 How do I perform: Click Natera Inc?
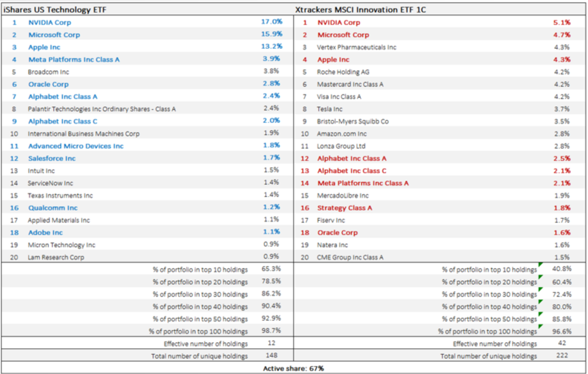point(332,245)
